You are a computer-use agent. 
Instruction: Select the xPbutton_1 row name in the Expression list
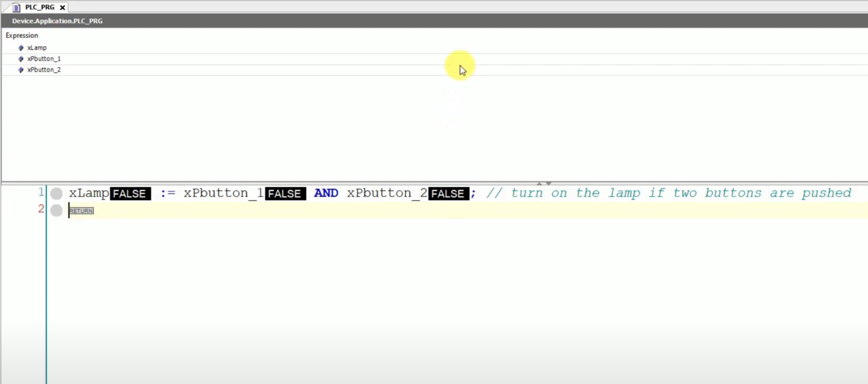coord(44,59)
